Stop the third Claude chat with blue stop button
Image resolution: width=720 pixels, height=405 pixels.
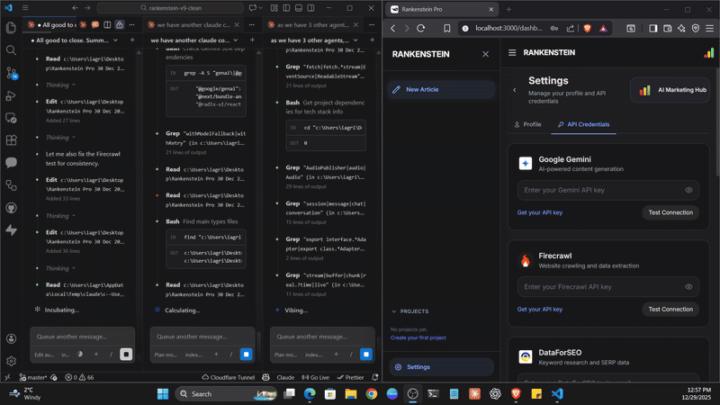[x=366, y=354]
